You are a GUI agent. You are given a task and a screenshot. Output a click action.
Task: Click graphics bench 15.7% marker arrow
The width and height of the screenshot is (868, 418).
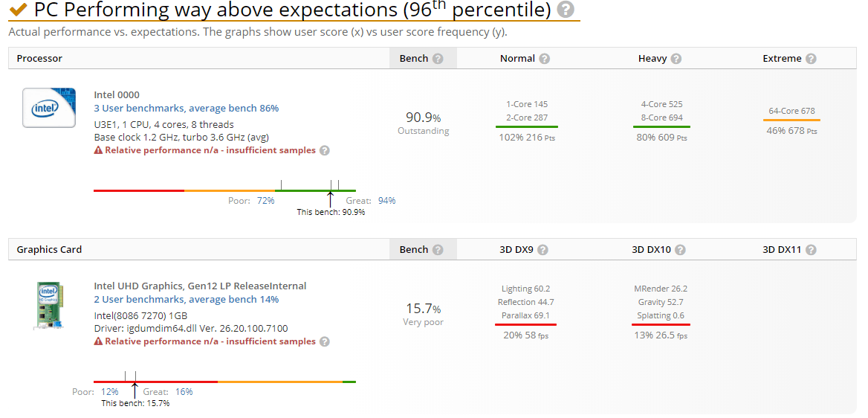click(x=135, y=389)
